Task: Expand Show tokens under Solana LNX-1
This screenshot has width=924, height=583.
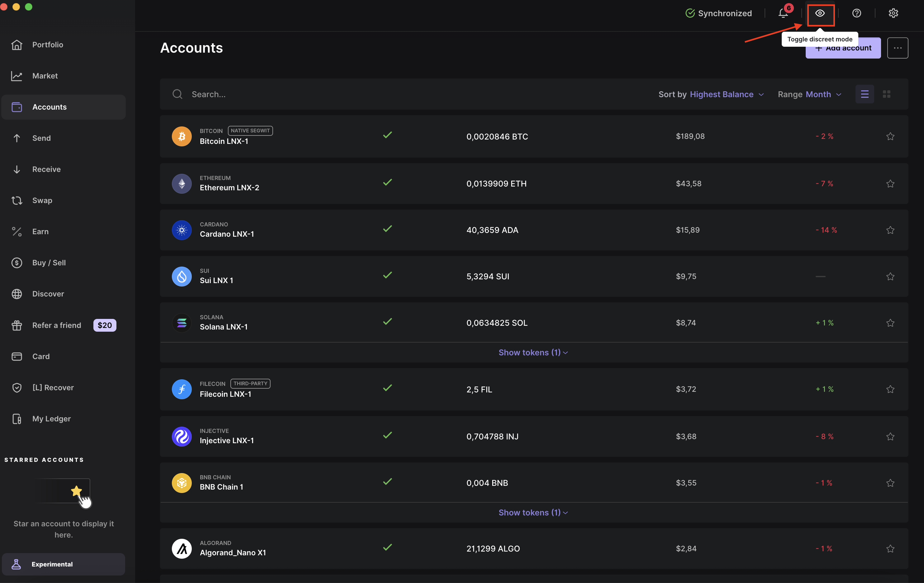Action: 533,352
